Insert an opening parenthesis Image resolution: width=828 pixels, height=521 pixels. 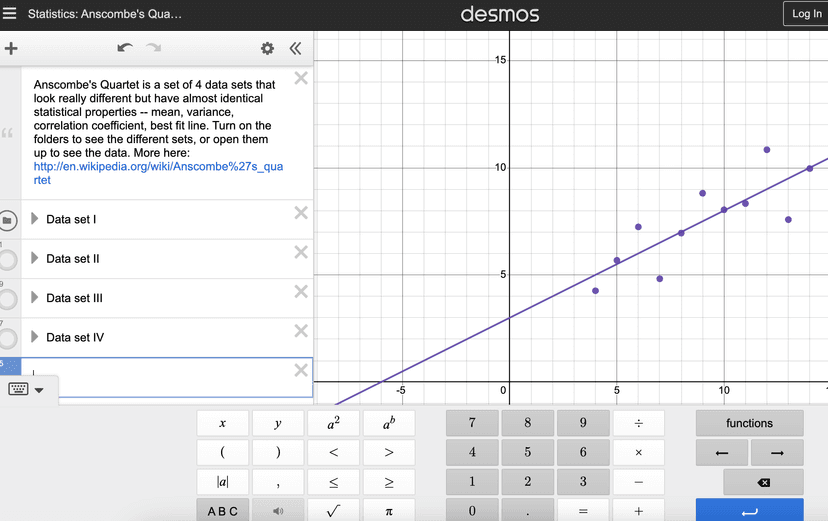222,452
